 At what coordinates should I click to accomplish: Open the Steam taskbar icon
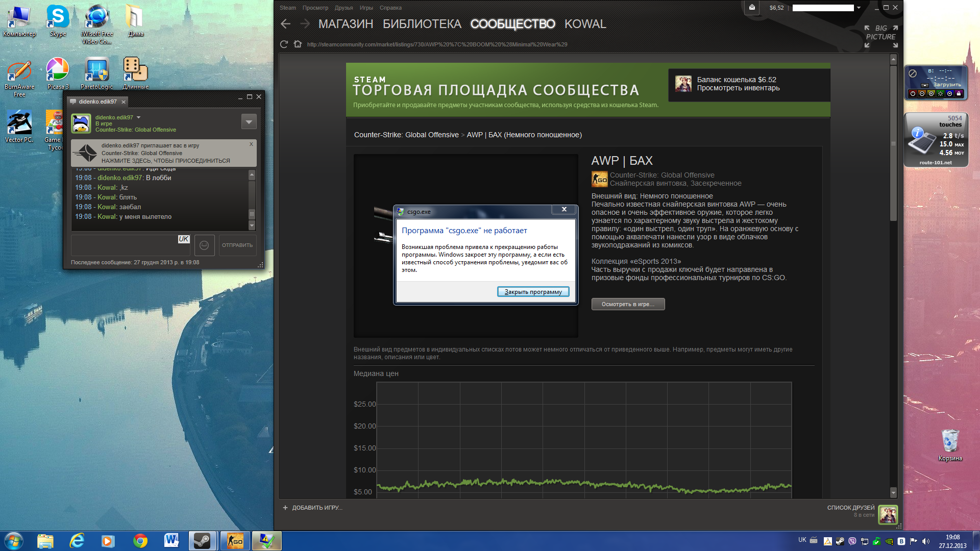[x=203, y=541]
